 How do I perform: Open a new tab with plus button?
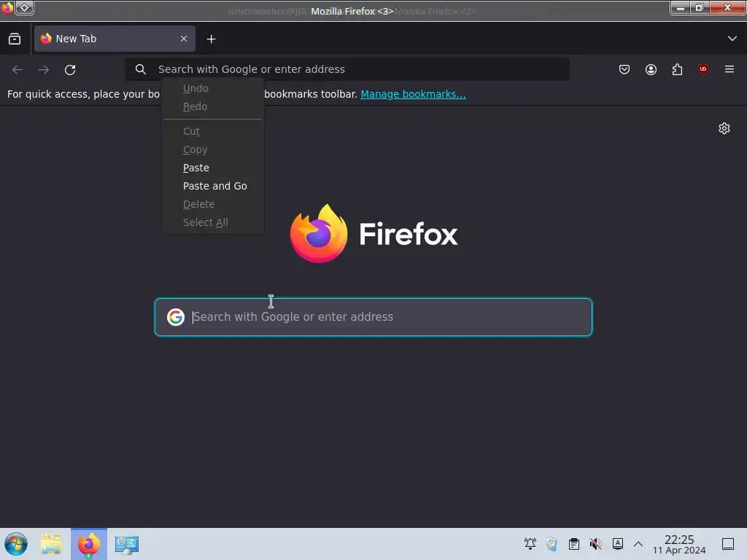[x=211, y=39]
